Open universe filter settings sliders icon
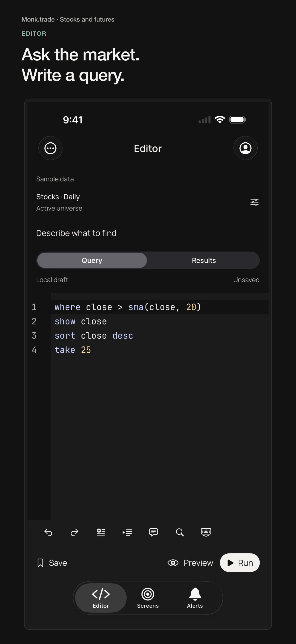This screenshot has height=644, width=296. coord(254,202)
